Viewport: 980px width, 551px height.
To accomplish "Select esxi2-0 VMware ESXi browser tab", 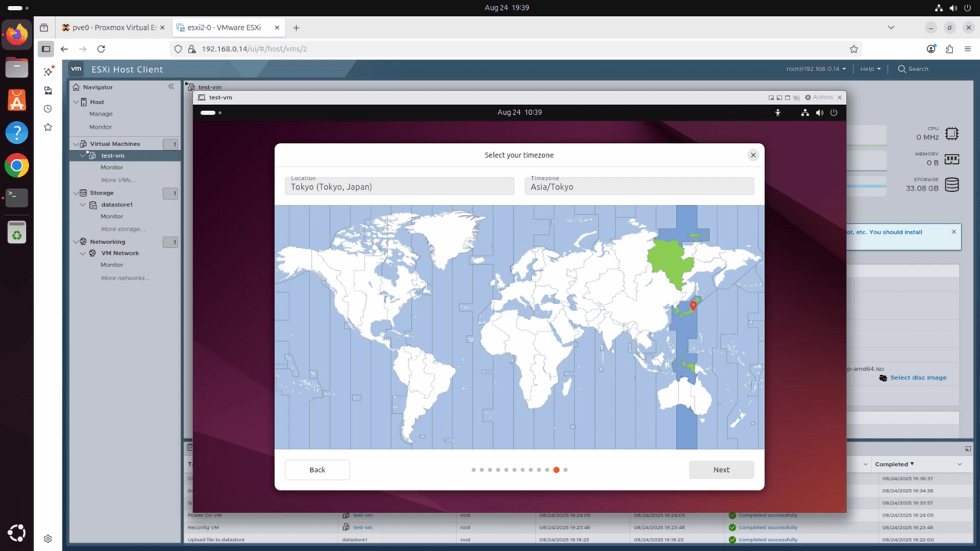I will tap(227, 28).
